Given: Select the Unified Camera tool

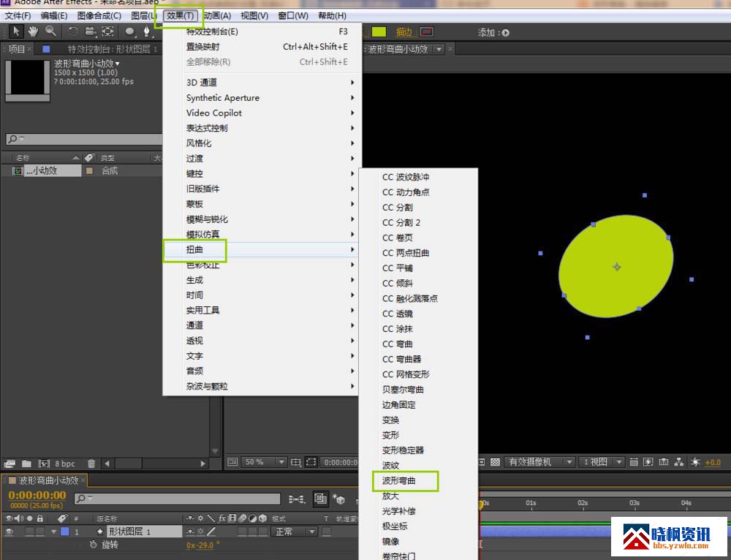Looking at the screenshot, I should click(x=91, y=31).
